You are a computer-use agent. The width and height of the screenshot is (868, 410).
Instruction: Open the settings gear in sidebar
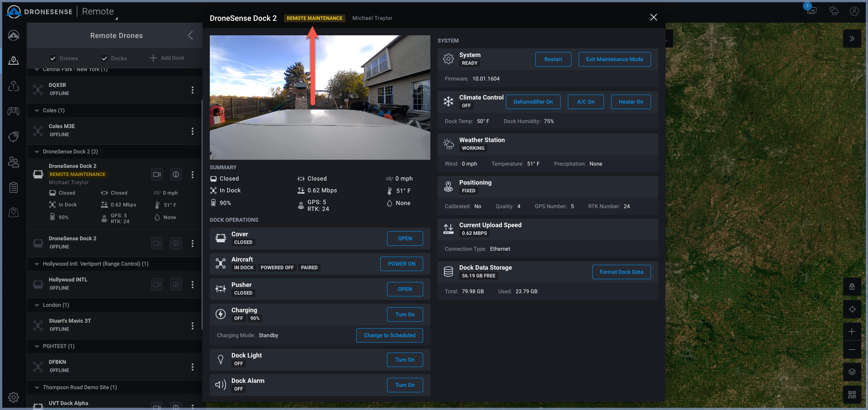(x=14, y=397)
